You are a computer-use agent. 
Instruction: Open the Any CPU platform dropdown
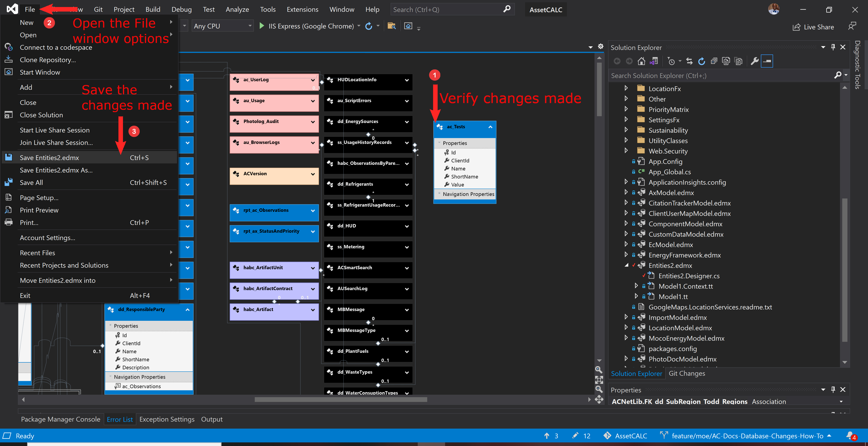click(222, 26)
